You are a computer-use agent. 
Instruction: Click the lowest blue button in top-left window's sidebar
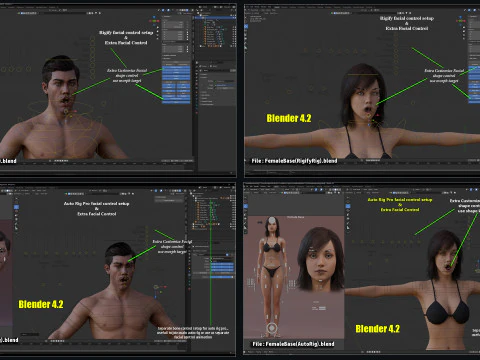click(x=176, y=102)
